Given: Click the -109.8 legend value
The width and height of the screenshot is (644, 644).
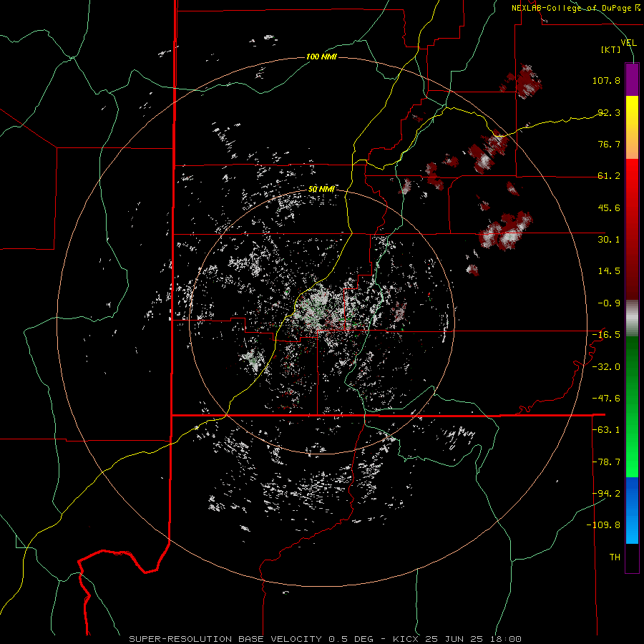Looking at the screenshot, I should [603, 525].
